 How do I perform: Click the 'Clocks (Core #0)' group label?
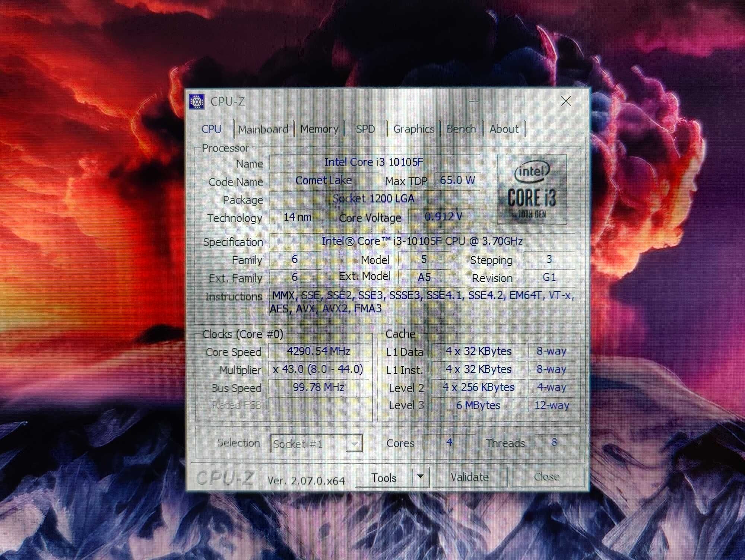[x=243, y=334]
